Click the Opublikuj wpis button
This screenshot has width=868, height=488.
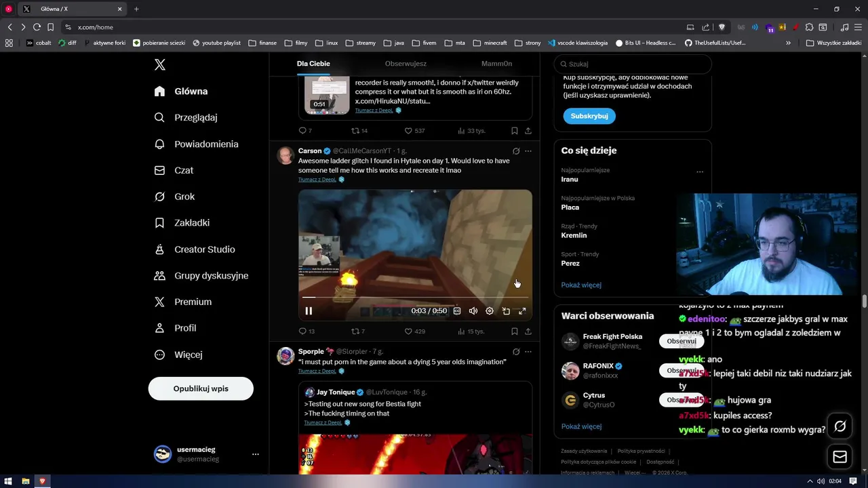click(201, 388)
